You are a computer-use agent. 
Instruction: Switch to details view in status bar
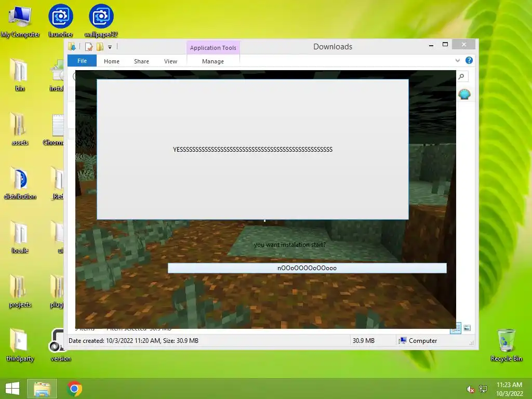(x=456, y=328)
